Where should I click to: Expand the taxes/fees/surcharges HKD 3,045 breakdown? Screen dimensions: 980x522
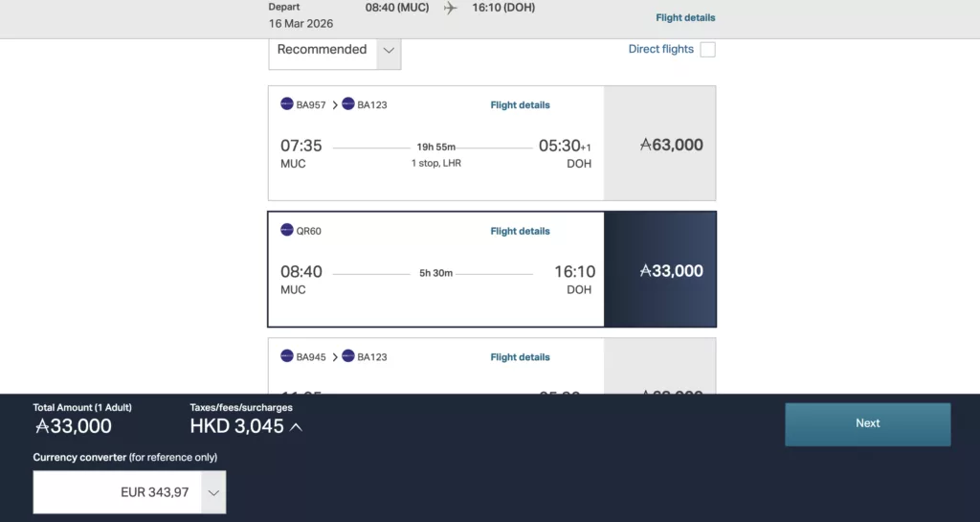[296, 427]
